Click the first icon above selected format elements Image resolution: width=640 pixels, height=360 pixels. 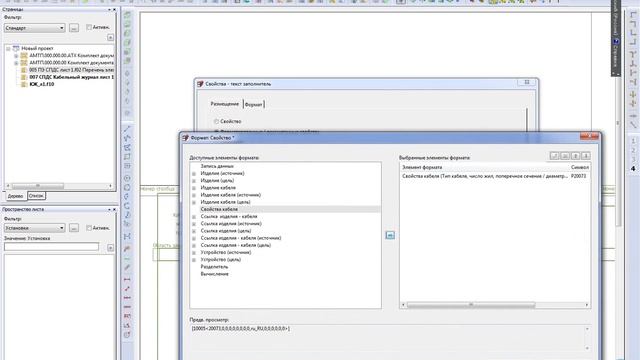(554, 156)
